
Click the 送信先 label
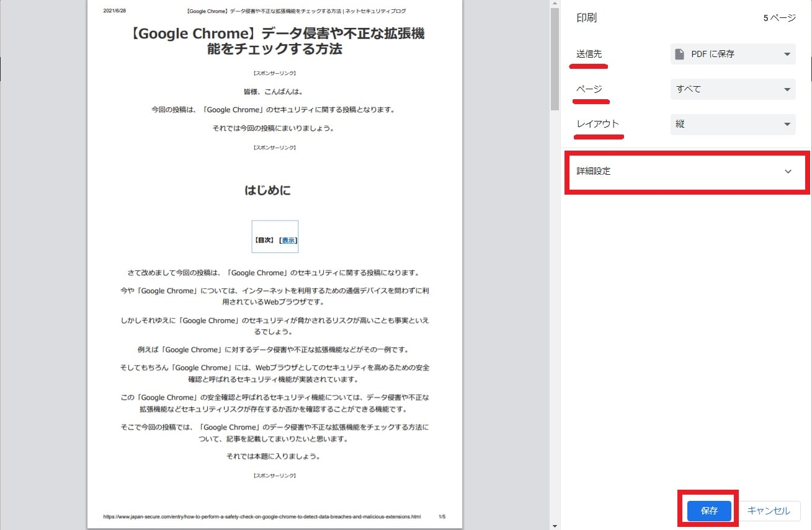point(589,54)
